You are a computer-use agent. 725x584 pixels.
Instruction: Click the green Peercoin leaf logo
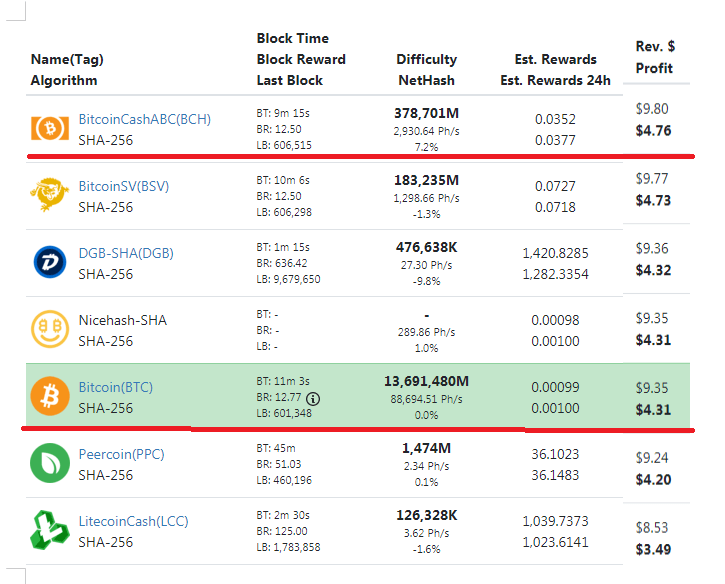[48, 464]
